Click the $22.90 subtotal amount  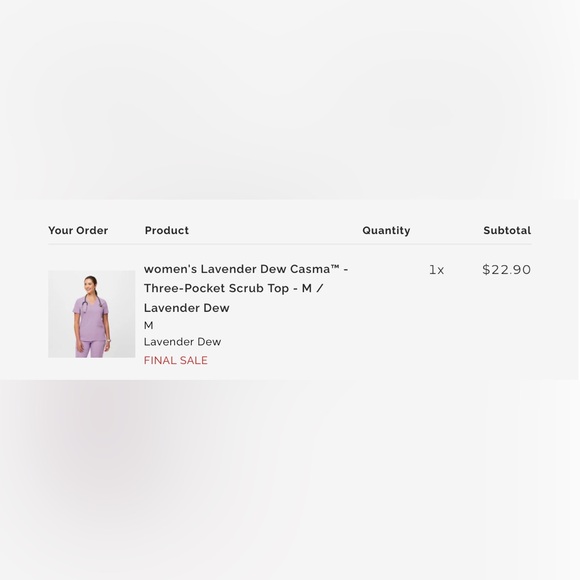pos(506,269)
